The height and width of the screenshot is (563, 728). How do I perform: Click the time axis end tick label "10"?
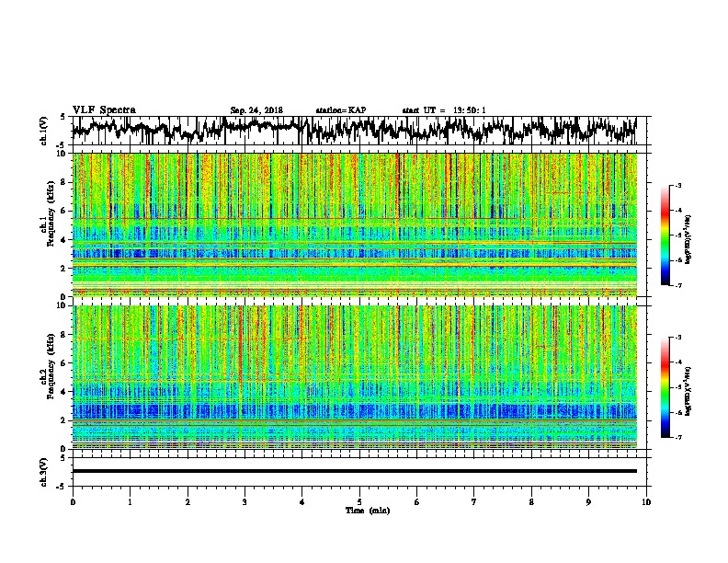coord(646,502)
